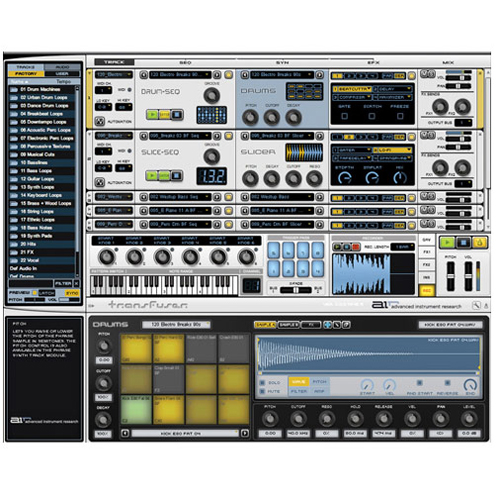Viewport: 500px width, 500px height.
Task: Stop the Drum-Seq sequencer
Action: (177, 115)
